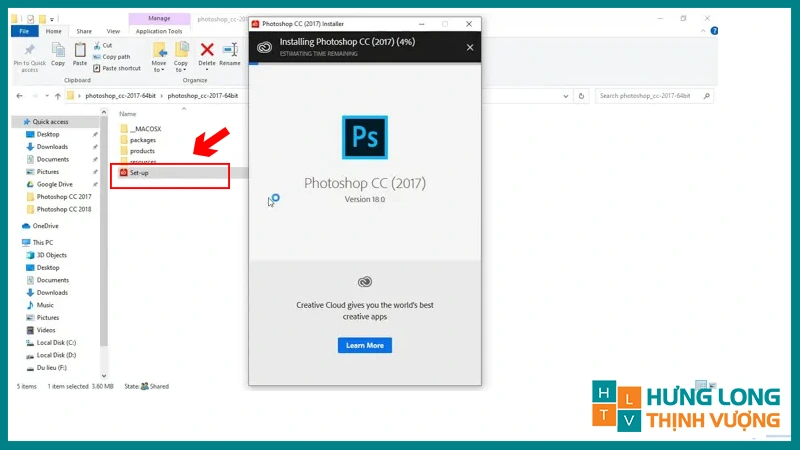Viewport: 800px width, 450px height.
Task: Click the red Delete icon
Action: coord(207,49)
